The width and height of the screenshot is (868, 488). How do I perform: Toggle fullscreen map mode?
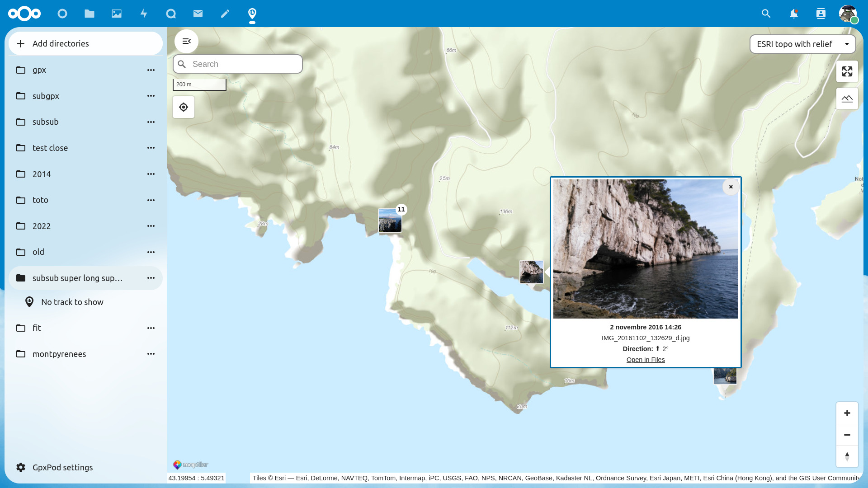847,71
